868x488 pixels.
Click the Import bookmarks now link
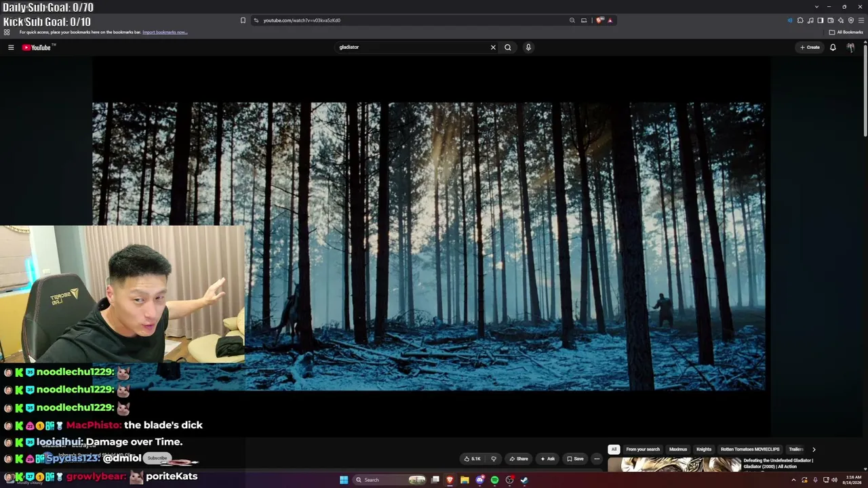pos(165,32)
